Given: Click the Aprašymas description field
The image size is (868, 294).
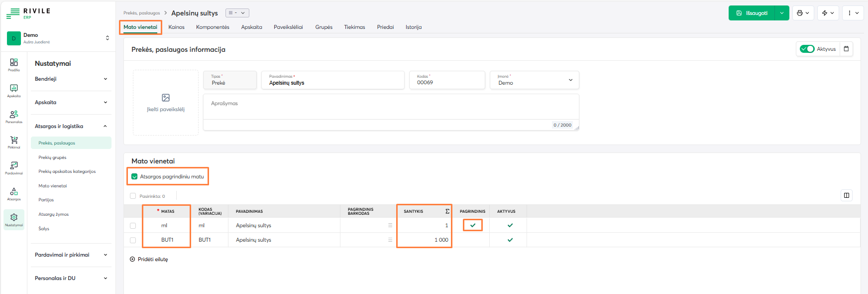Looking at the screenshot, I should tap(391, 107).
